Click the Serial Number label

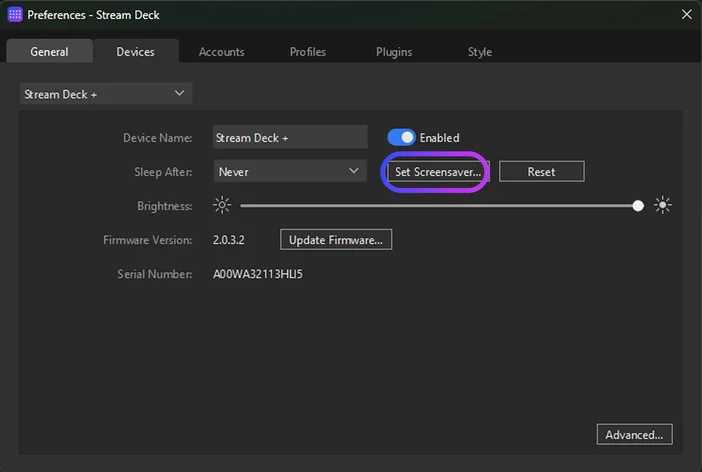154,274
